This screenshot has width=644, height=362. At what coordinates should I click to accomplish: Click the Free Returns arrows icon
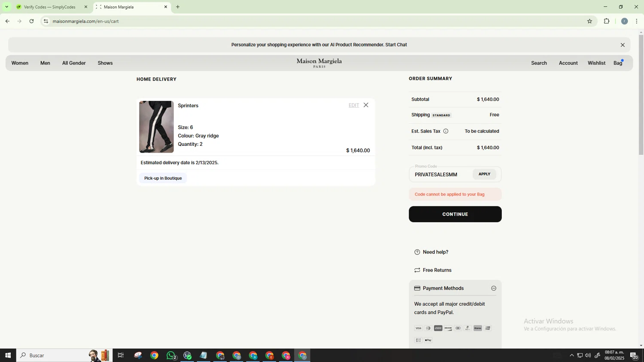point(417,270)
